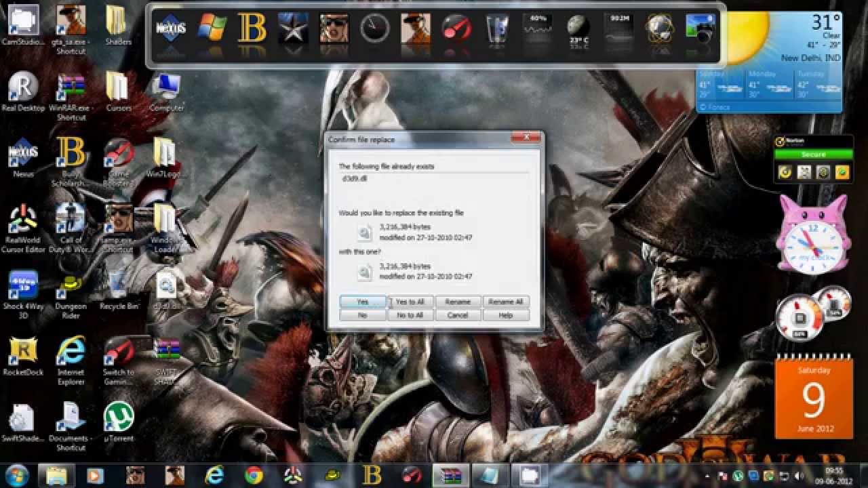Select Switch to Gaming desktop shortcut
The image size is (868, 488).
point(119,361)
